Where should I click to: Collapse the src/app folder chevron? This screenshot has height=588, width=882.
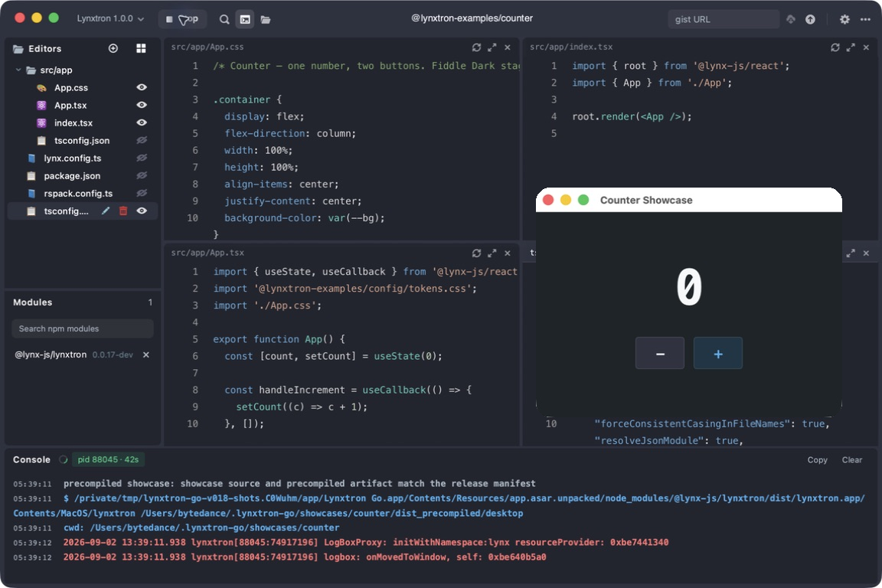point(18,70)
